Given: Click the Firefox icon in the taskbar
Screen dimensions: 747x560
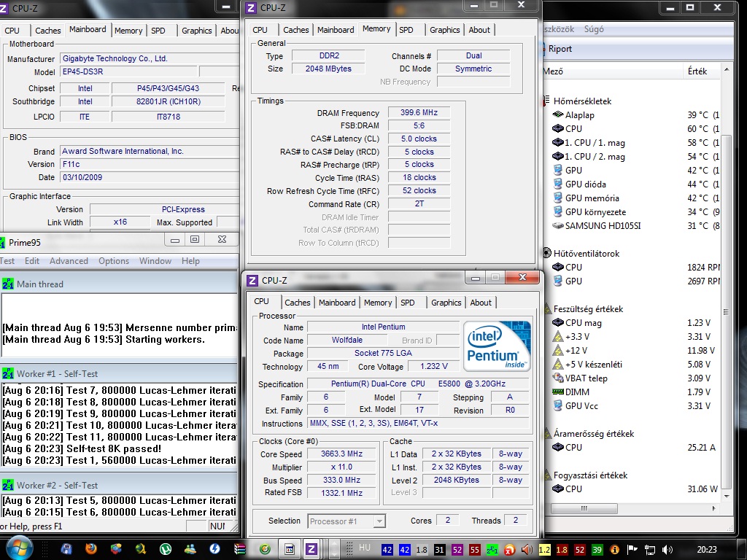Looking at the screenshot, I should coord(91,548).
